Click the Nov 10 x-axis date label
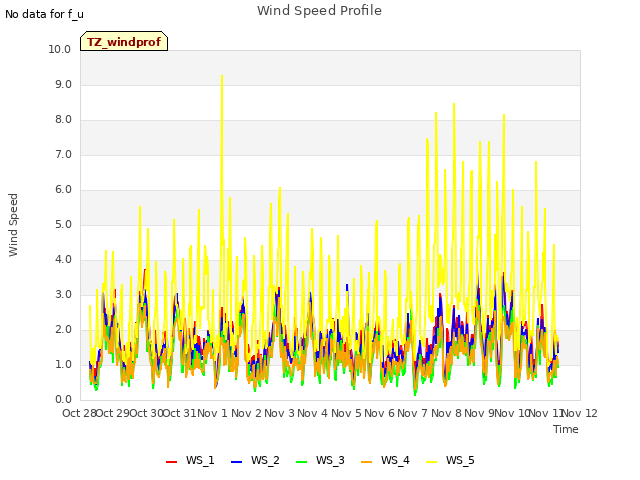 [x=512, y=413]
